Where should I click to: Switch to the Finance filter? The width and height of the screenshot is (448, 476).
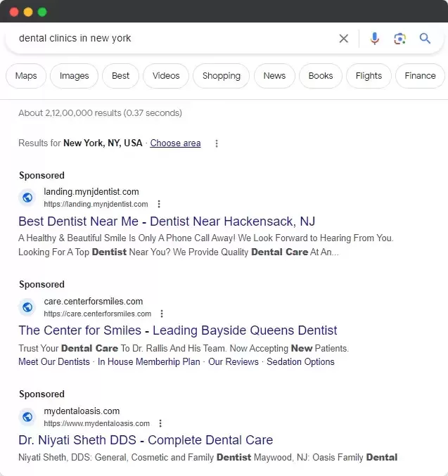click(x=420, y=76)
